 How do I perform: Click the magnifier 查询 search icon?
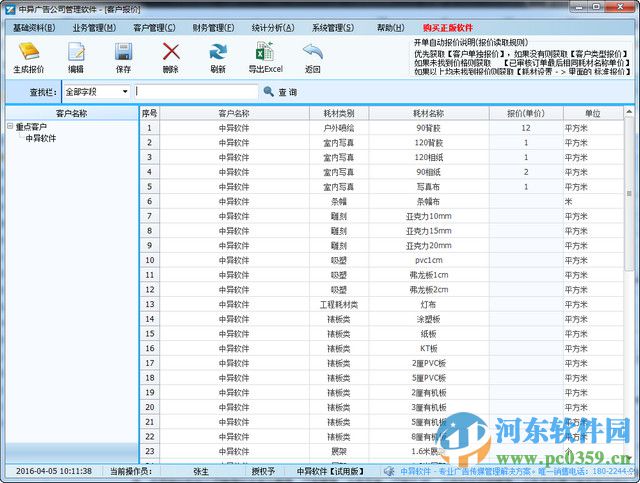[x=269, y=91]
